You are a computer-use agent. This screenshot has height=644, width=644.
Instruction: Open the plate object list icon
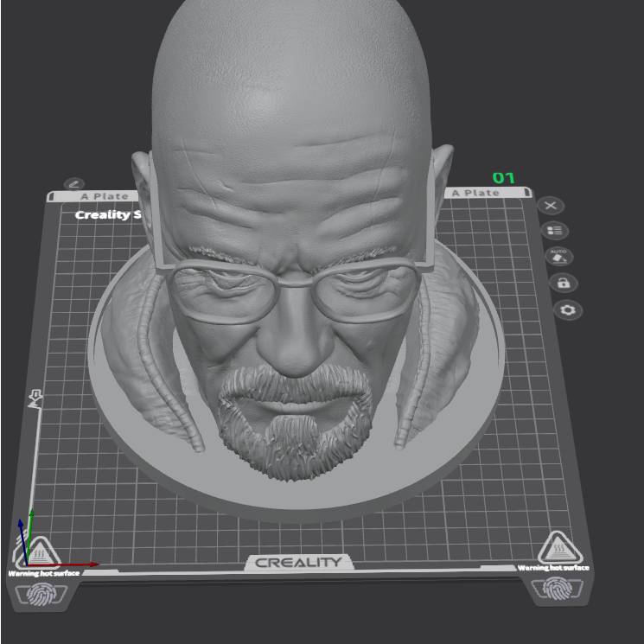click(554, 231)
